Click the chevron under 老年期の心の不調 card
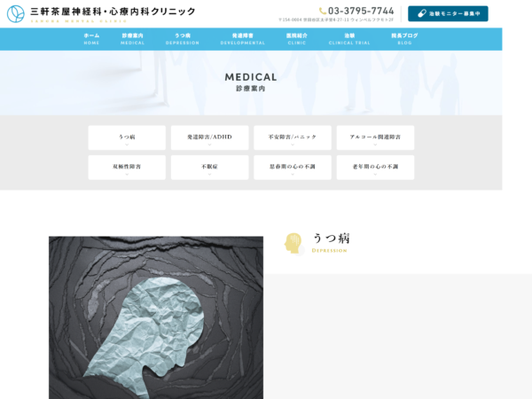 coord(375,174)
